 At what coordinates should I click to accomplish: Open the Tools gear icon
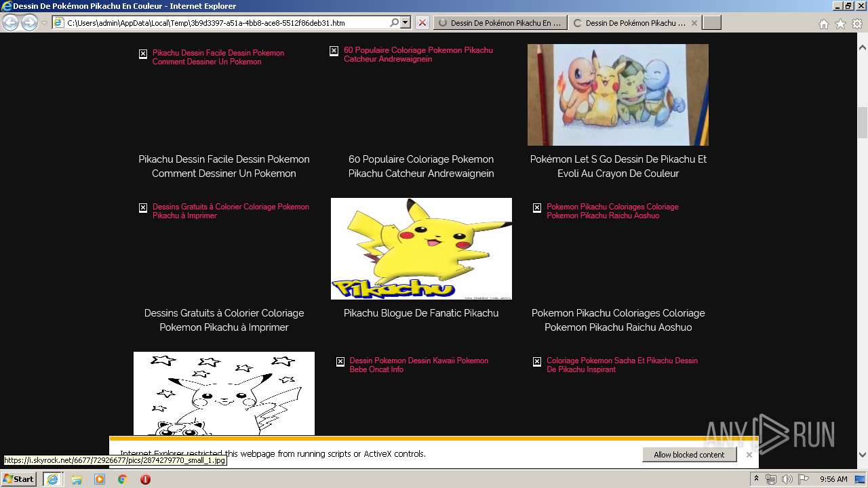(x=857, y=24)
